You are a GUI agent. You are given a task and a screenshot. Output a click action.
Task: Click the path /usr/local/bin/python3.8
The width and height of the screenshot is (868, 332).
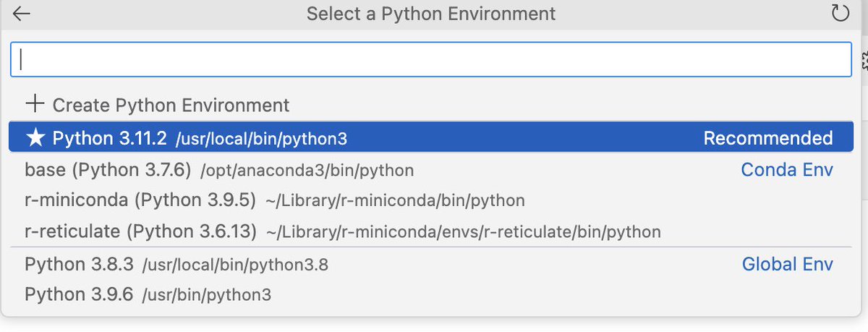point(235,265)
